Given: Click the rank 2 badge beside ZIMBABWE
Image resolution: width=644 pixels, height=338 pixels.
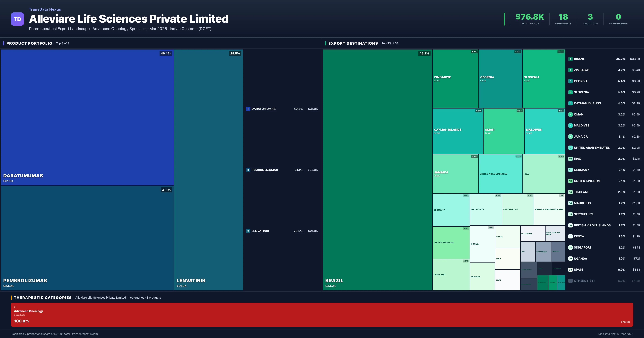Looking at the screenshot, I should tap(570, 70).
